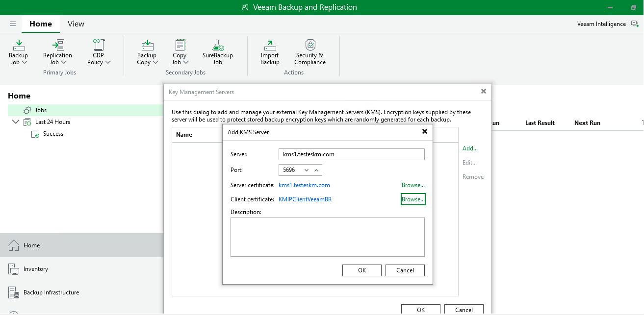Decrease the port number with down arrow
This screenshot has width=644, height=315.
(x=307, y=170)
